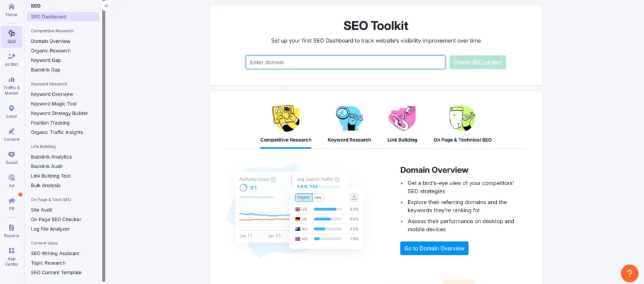Open Keyword Gap tool
The width and height of the screenshot is (644, 284).
[45, 60]
